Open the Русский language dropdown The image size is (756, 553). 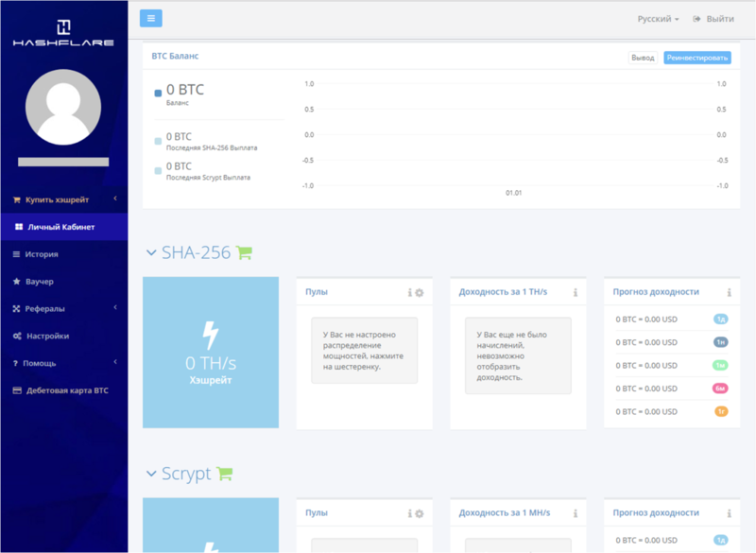(658, 19)
